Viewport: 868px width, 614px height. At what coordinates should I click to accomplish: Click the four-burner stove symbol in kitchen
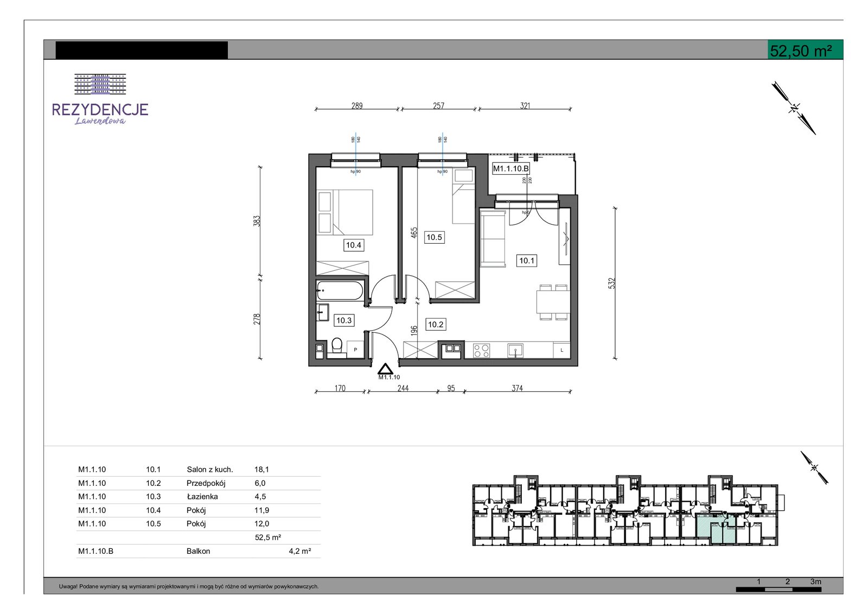[x=481, y=351]
